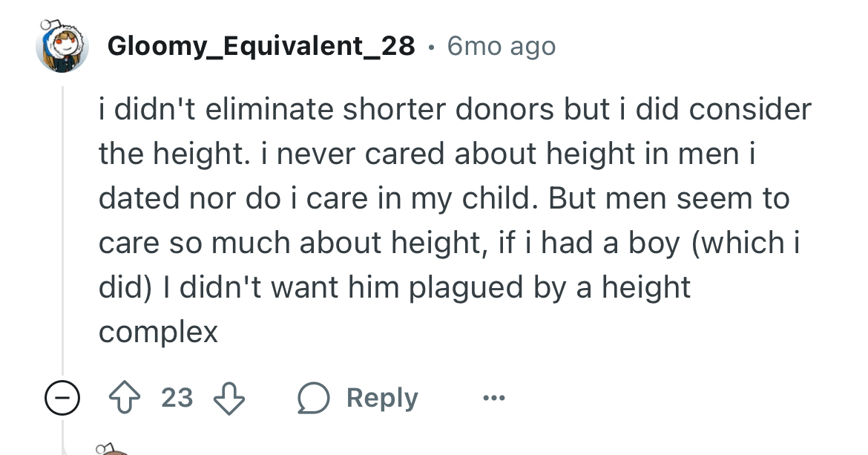868x455 pixels.
Task: Click the dot separator beside the username
Action: coord(431,47)
